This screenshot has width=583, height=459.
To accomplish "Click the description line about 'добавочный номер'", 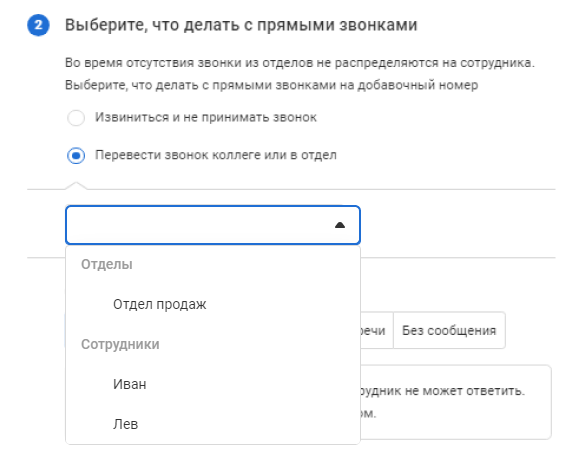I will [271, 85].
